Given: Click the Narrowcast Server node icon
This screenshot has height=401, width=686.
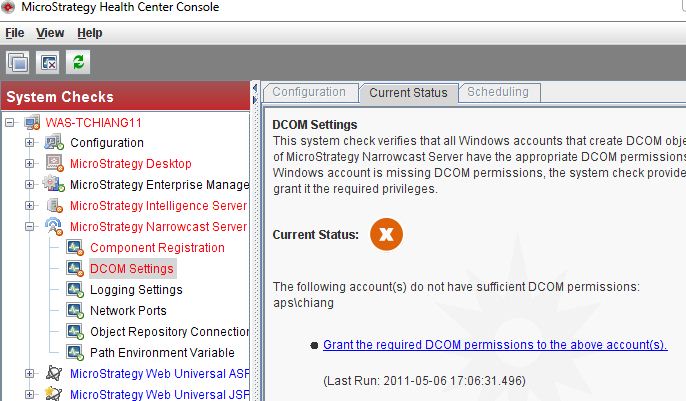Looking at the screenshot, I should click(53, 227).
